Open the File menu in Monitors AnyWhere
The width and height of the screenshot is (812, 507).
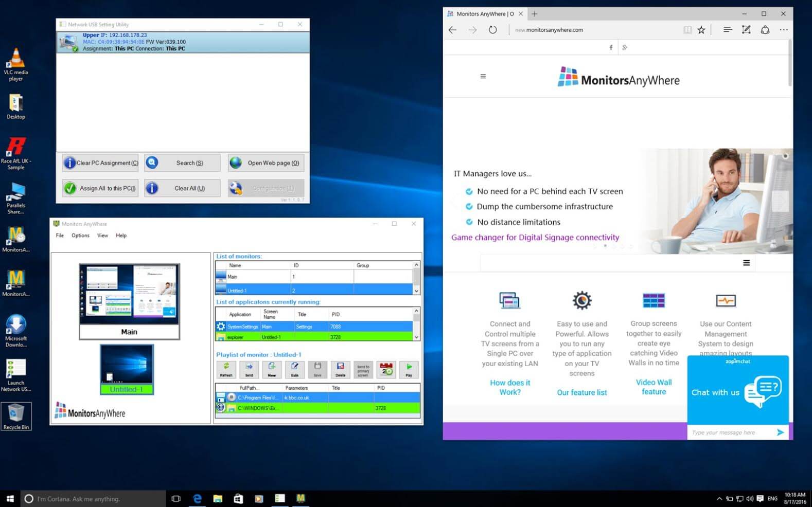pyautogui.click(x=60, y=236)
